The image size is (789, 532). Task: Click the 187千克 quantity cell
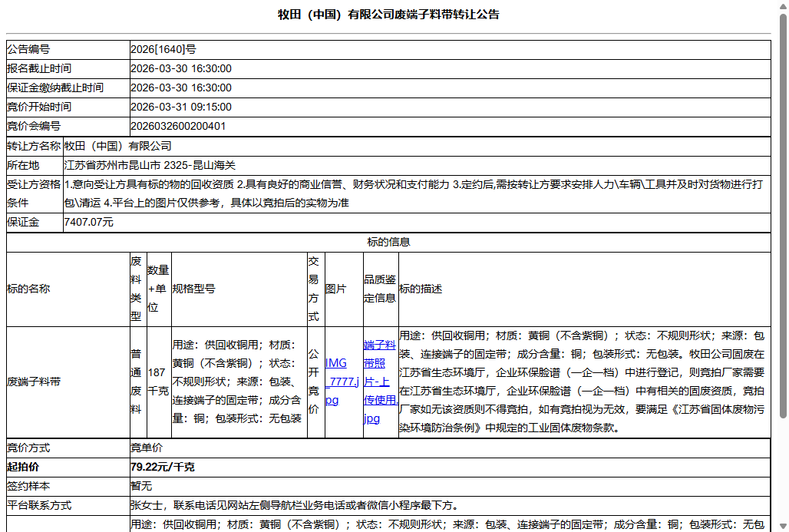click(x=156, y=381)
